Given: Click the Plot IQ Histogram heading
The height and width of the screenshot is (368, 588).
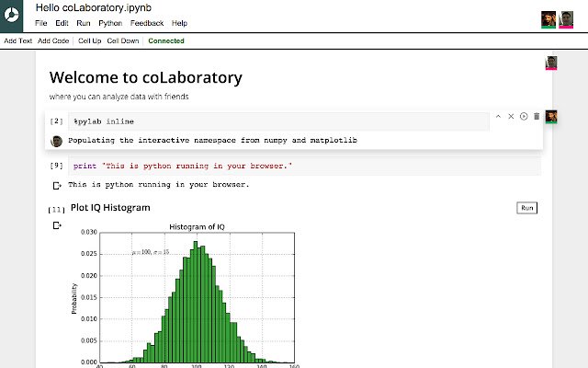Looking at the screenshot, I should pos(110,208).
